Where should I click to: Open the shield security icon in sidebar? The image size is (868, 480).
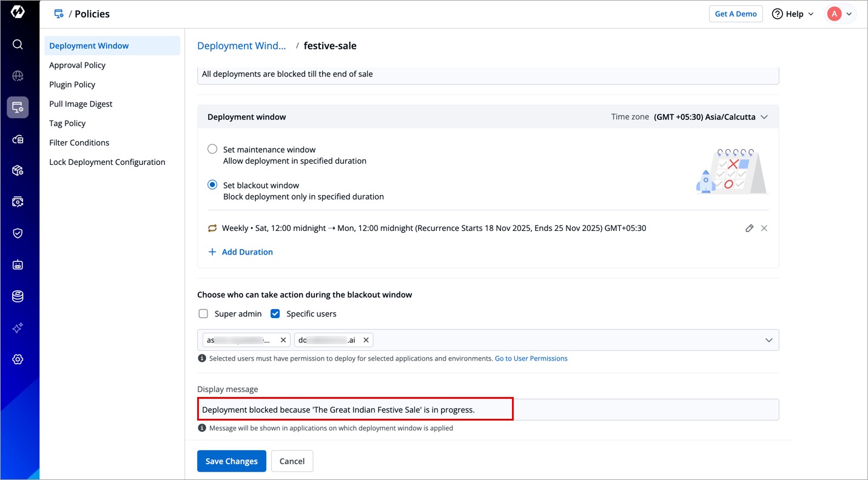pyautogui.click(x=18, y=233)
